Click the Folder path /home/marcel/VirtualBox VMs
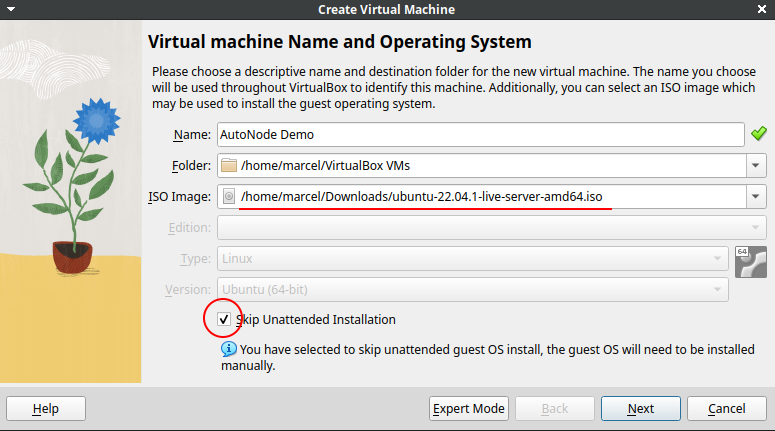Viewport: 775px width, 431px height. pos(325,166)
